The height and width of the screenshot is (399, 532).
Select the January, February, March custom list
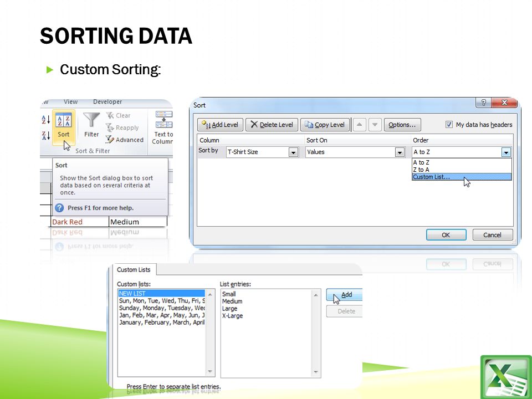pos(161,323)
